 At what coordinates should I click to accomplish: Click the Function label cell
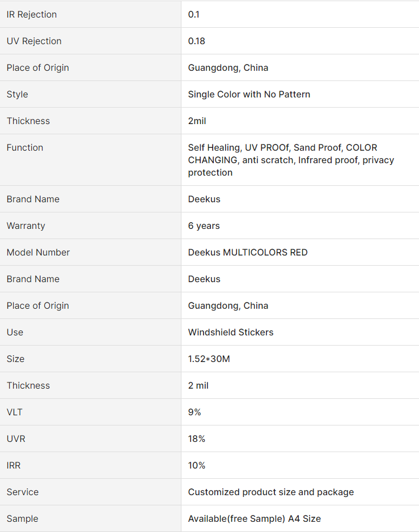point(90,160)
